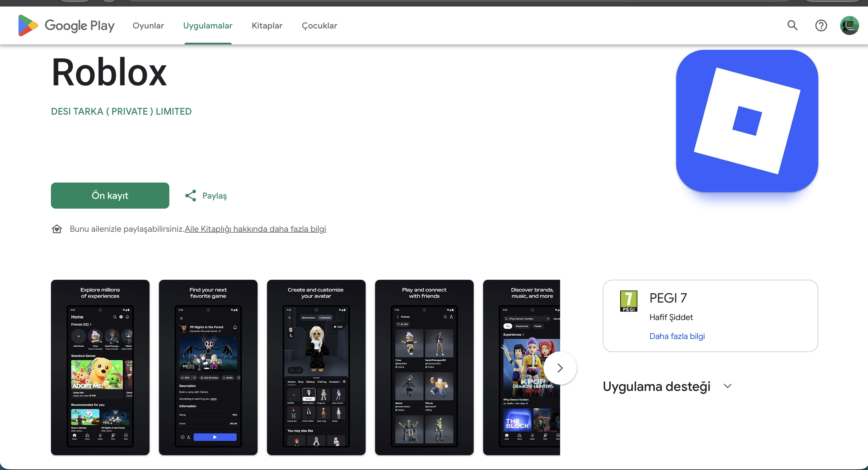
Task: Open the search magnifier icon
Action: coord(792,25)
